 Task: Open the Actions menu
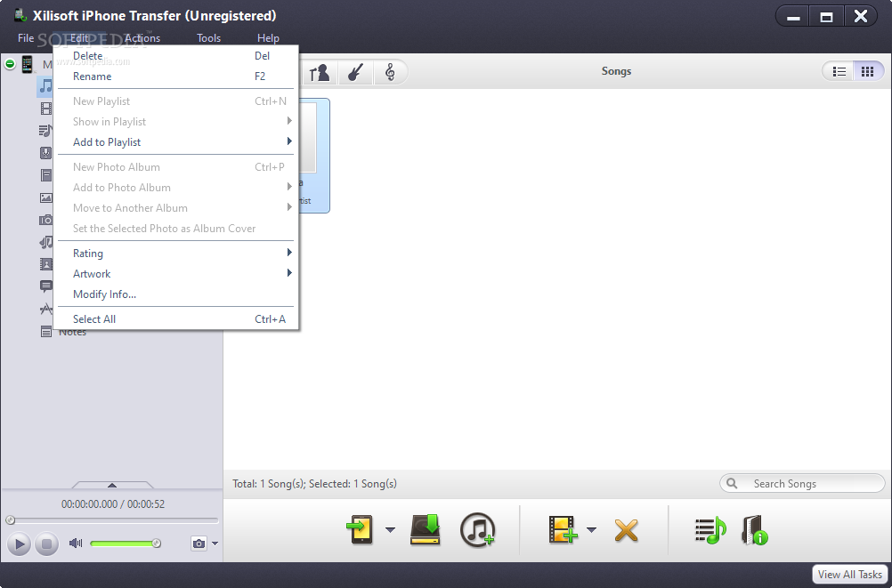(142, 38)
